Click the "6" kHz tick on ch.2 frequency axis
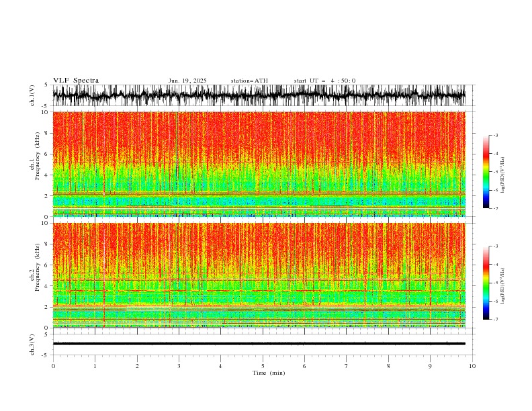The height and width of the screenshot is (411, 532). 47,265
